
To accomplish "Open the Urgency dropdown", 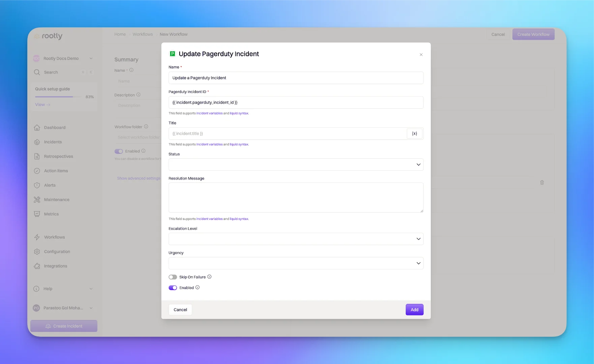I will [296, 263].
